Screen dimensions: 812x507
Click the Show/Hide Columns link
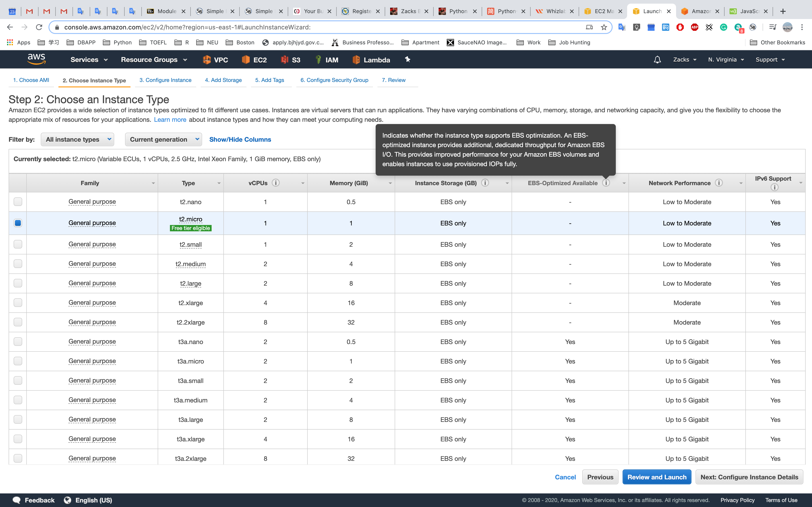pyautogui.click(x=240, y=139)
